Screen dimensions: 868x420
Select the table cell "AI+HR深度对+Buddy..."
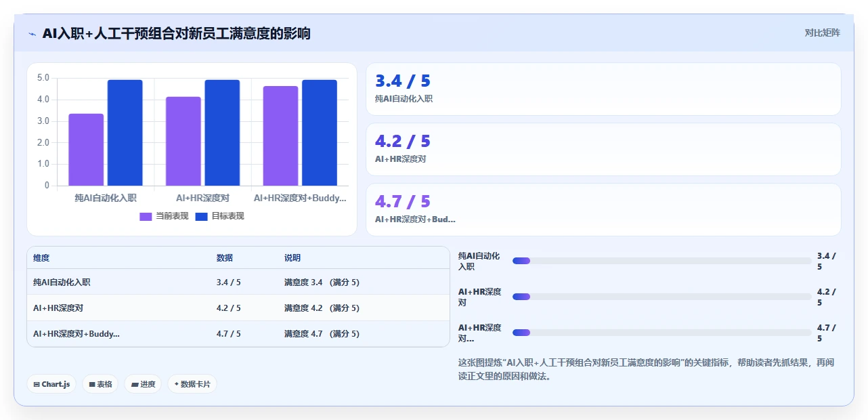tap(77, 334)
